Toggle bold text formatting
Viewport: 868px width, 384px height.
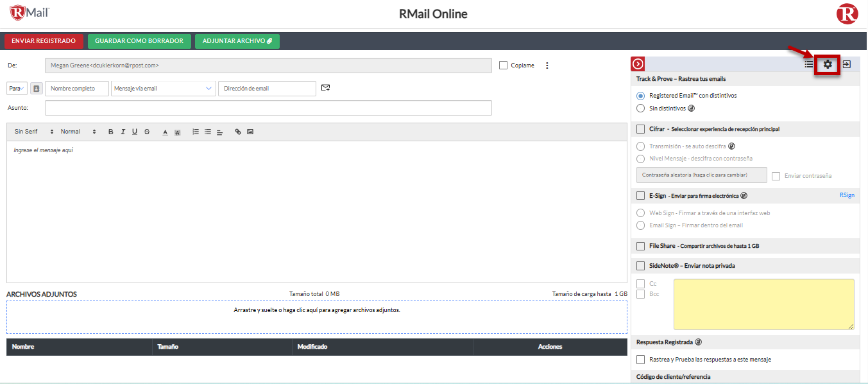coord(110,132)
